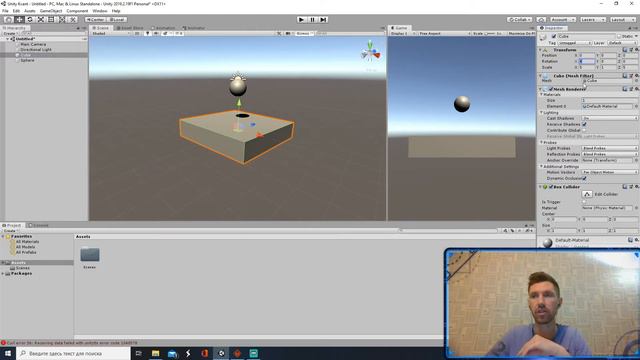Switch to the Console tab
This screenshot has width=640, height=360.
[x=39, y=225]
